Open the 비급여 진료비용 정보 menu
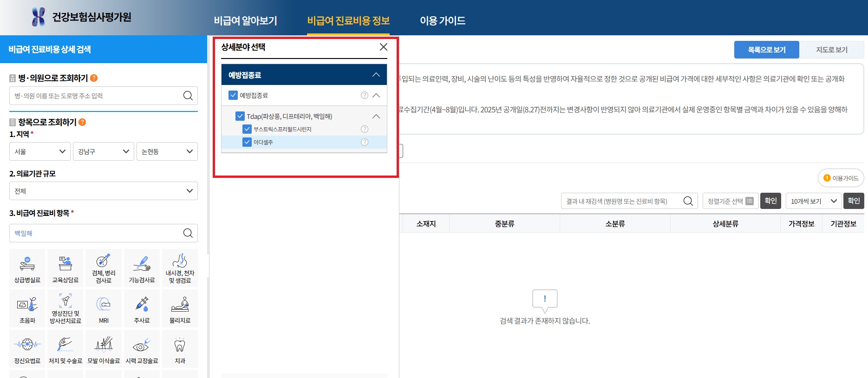 [348, 20]
